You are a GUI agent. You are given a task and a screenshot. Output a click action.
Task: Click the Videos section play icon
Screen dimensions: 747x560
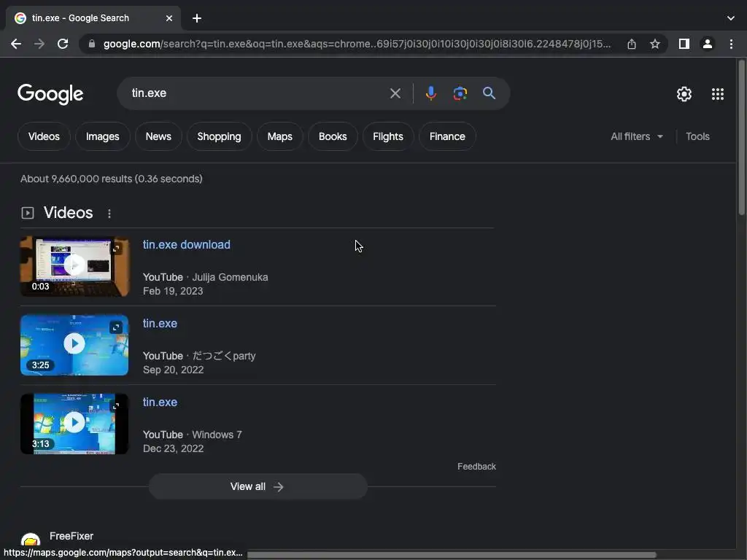[x=28, y=213]
